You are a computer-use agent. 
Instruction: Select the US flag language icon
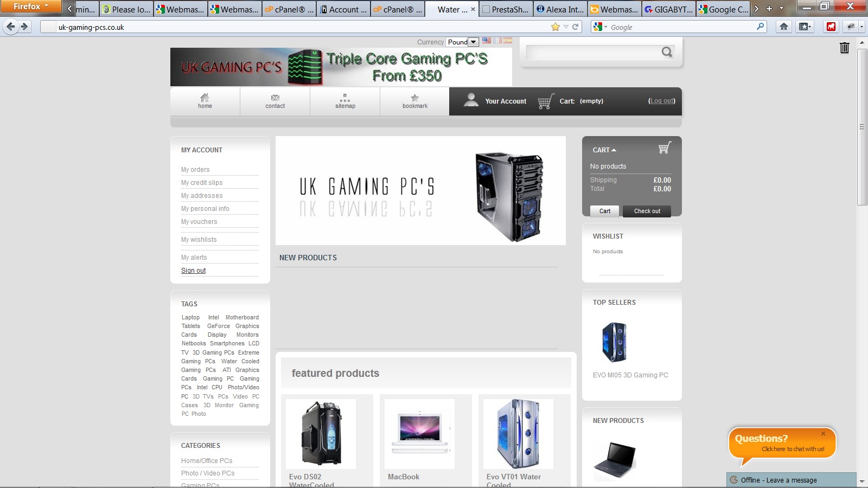[x=487, y=41]
